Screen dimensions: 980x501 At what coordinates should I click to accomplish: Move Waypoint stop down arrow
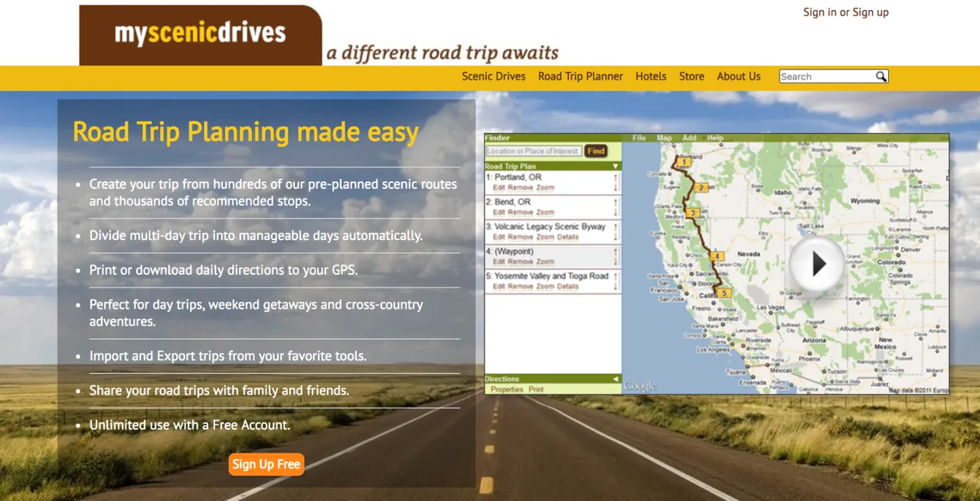coord(616,262)
